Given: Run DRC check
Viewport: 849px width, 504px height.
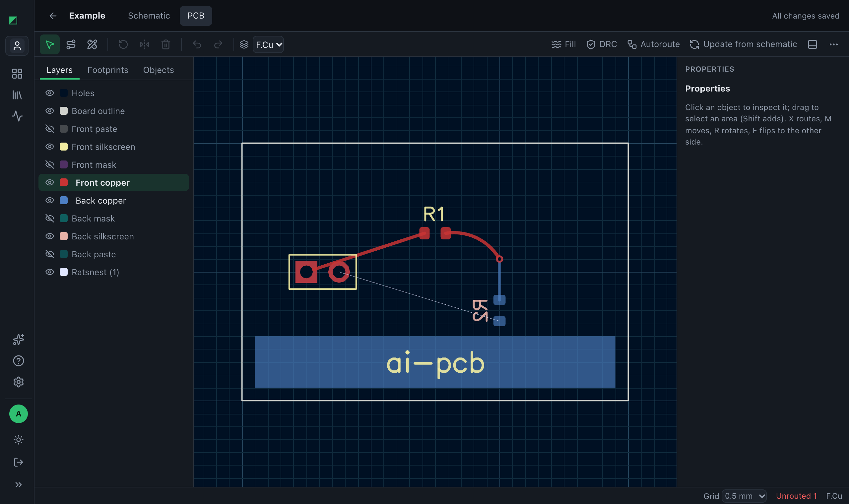Looking at the screenshot, I should (x=602, y=44).
